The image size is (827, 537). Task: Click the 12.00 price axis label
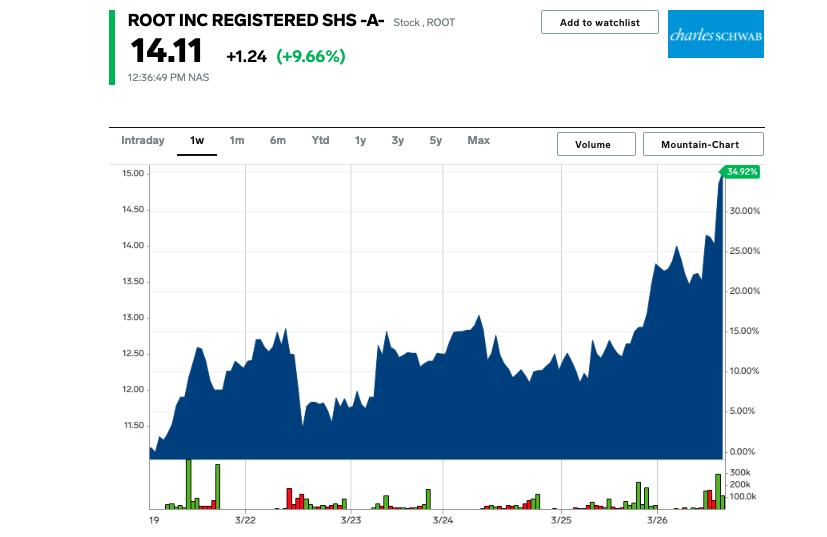(x=133, y=389)
